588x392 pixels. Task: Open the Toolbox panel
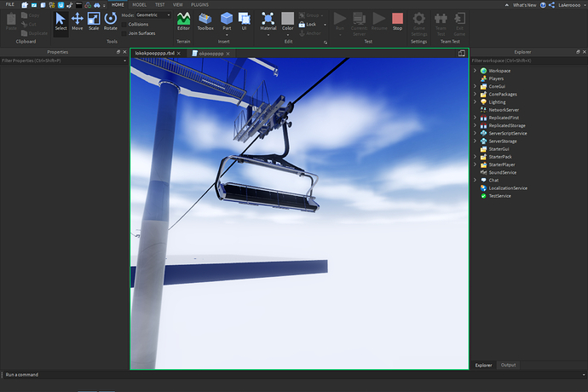click(x=205, y=22)
